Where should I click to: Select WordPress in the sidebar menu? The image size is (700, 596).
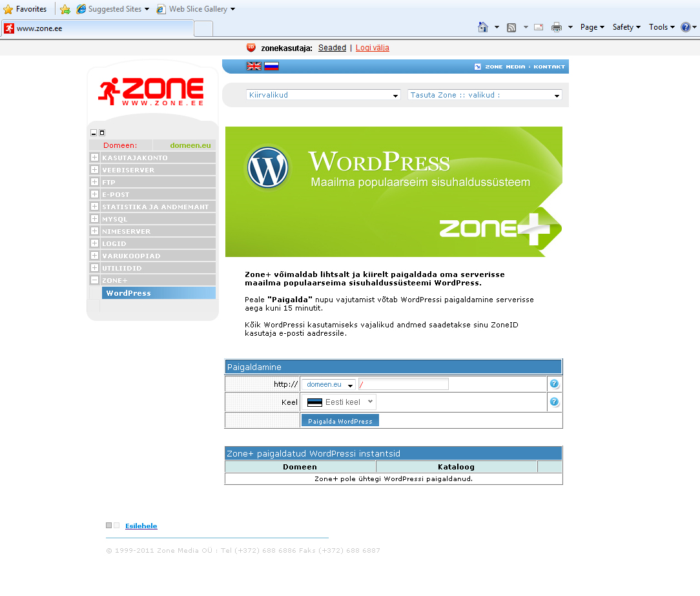[158, 293]
